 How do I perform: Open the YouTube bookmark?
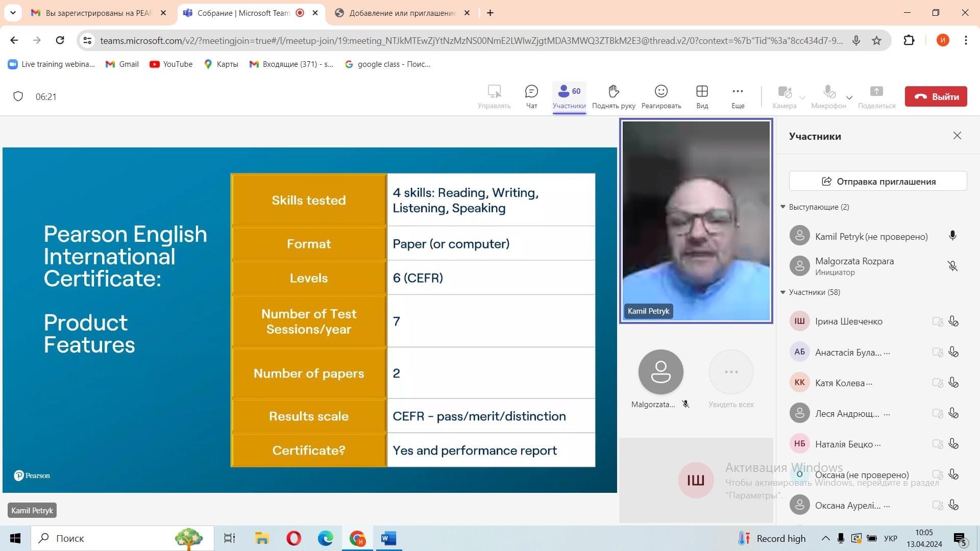click(171, 64)
